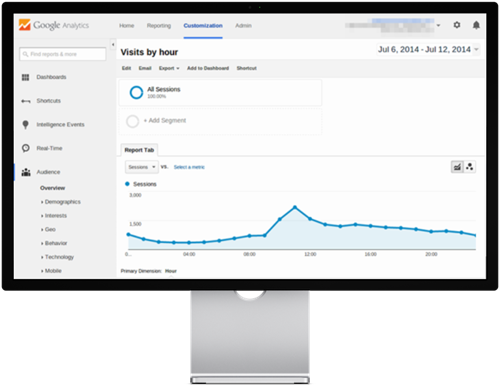Open the notifications bell icon
This screenshot has height=386, width=500.
[x=476, y=25]
